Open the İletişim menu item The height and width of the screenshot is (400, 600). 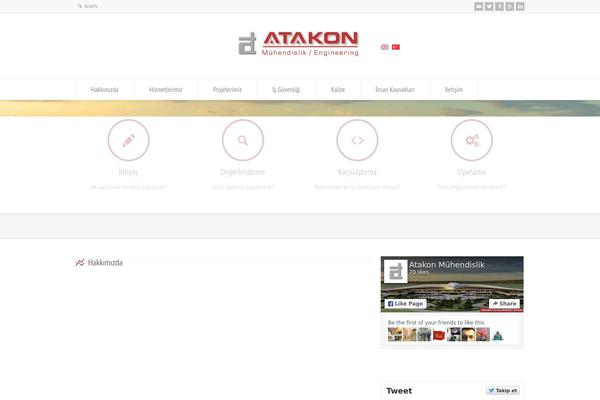(x=454, y=90)
